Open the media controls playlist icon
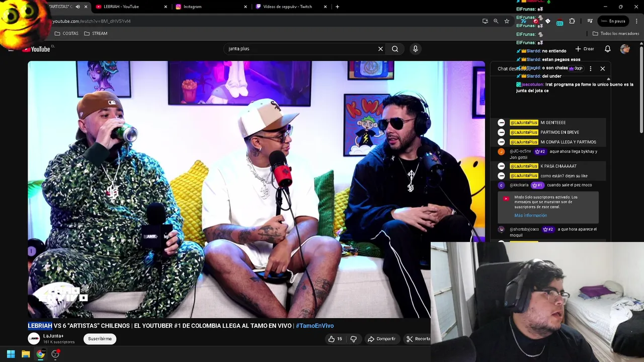Screen dimensions: 644x362 click(x=590, y=21)
